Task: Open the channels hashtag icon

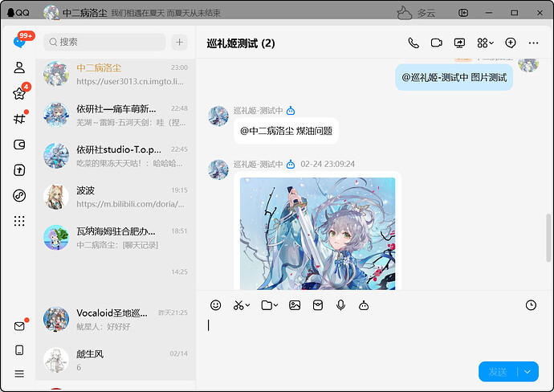Action: click(19, 119)
